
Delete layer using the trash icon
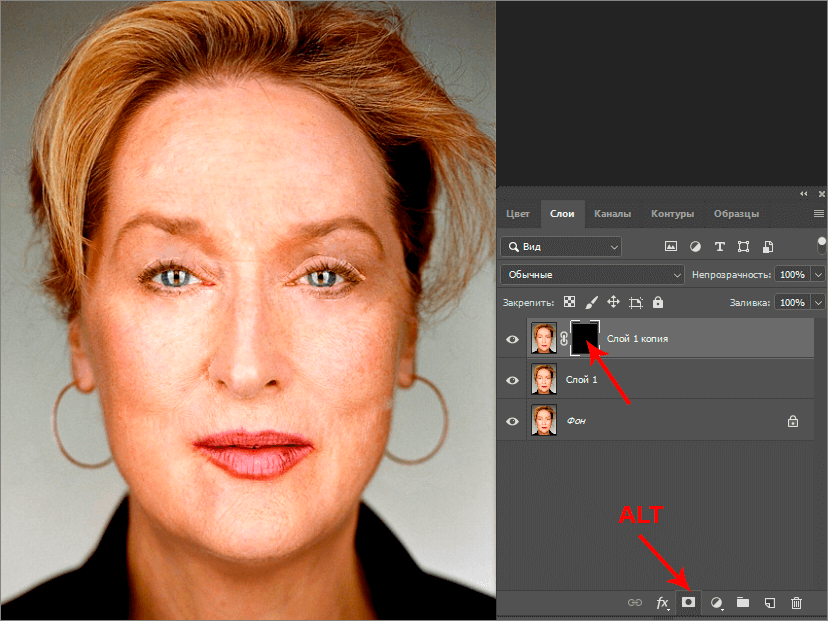tap(796, 603)
